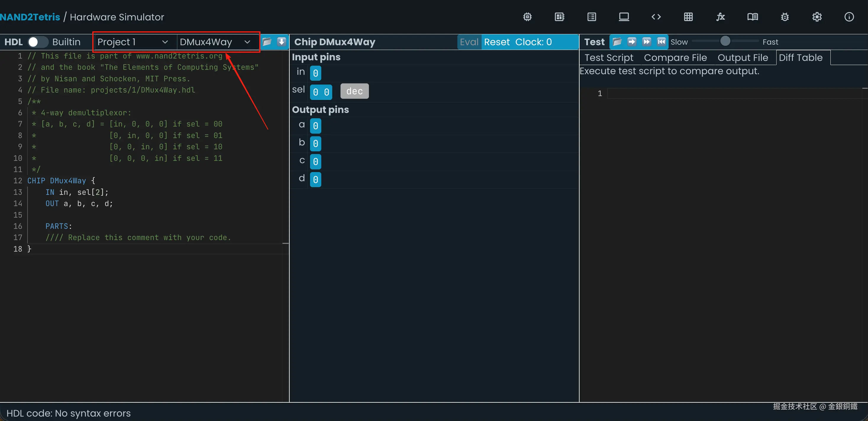Click the bug report icon
Viewport: 868px width, 421px height.
(785, 17)
